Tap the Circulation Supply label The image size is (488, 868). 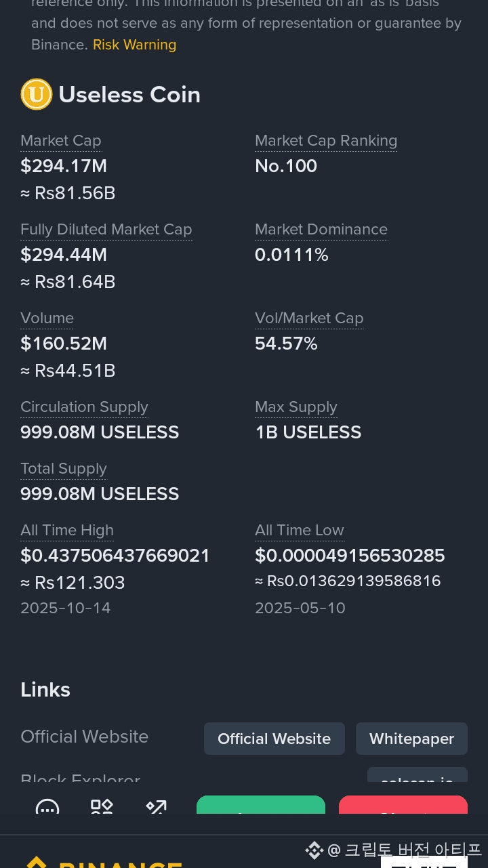pyautogui.click(x=84, y=407)
